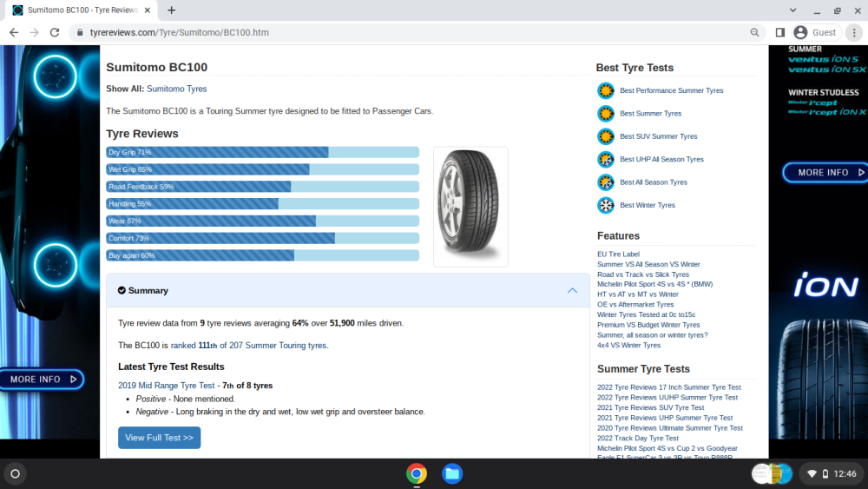Viewport: 868px width, 489px height.
Task: Click the Buy again 60% bar
Action: click(x=262, y=255)
